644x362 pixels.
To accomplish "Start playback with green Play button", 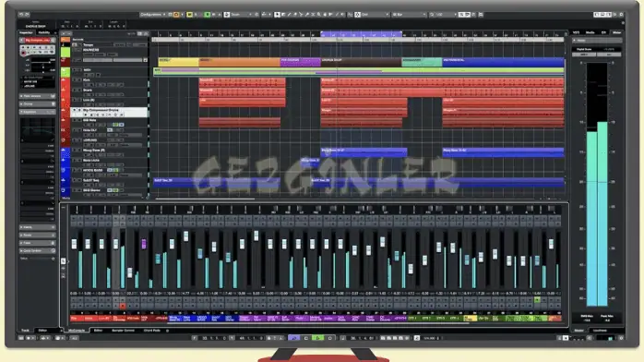I will (x=318, y=338).
